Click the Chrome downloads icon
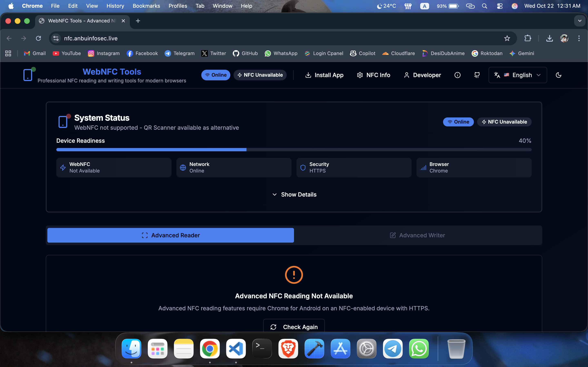588x367 pixels. point(549,38)
